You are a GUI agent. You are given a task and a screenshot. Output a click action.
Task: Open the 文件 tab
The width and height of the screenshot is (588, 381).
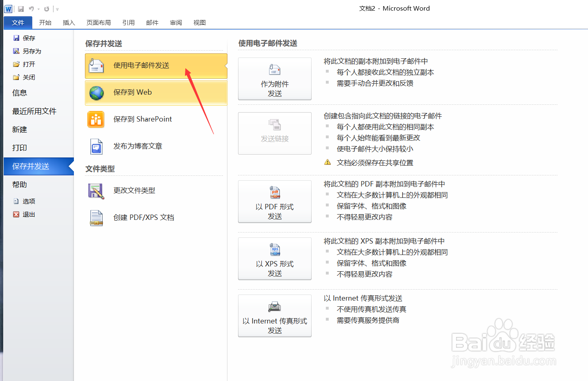point(18,23)
